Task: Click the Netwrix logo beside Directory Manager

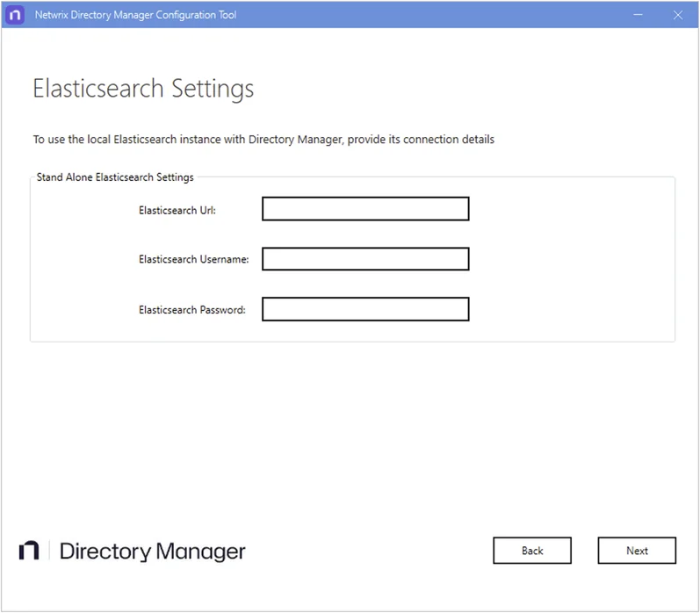Action: click(29, 550)
